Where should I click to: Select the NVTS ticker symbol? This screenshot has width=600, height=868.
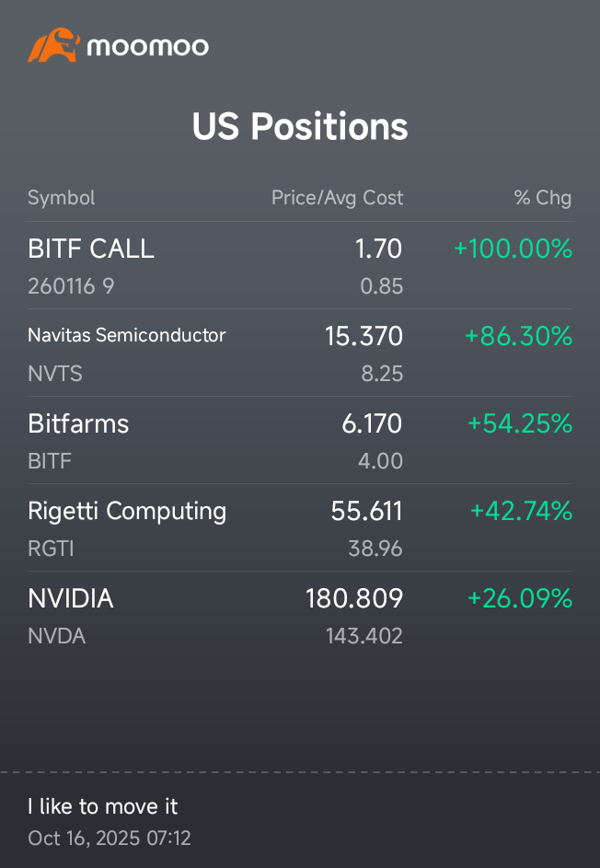(55, 374)
